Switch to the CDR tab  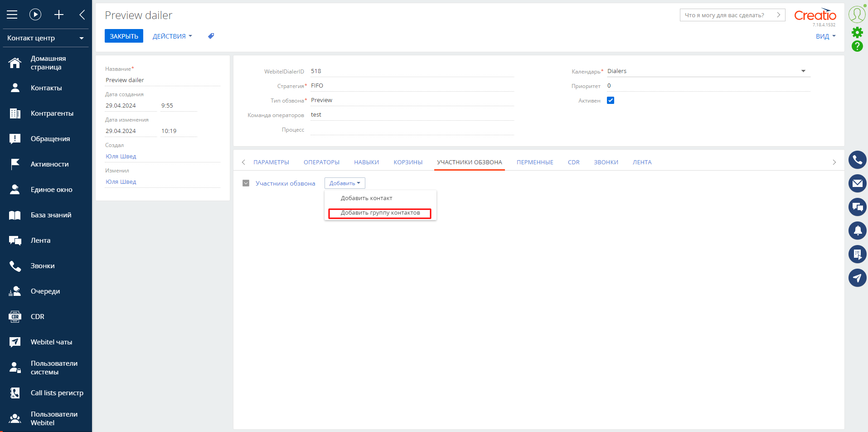(x=574, y=162)
